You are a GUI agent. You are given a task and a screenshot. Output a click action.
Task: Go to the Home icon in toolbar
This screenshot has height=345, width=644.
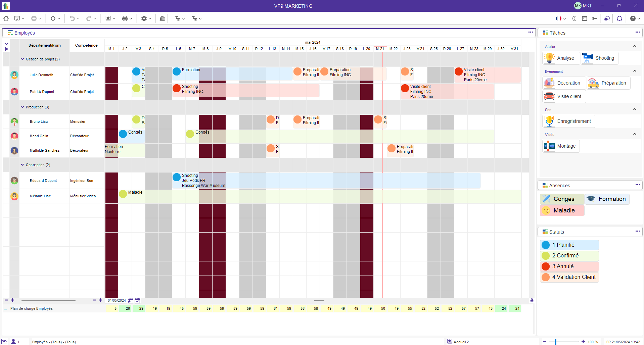point(6,19)
